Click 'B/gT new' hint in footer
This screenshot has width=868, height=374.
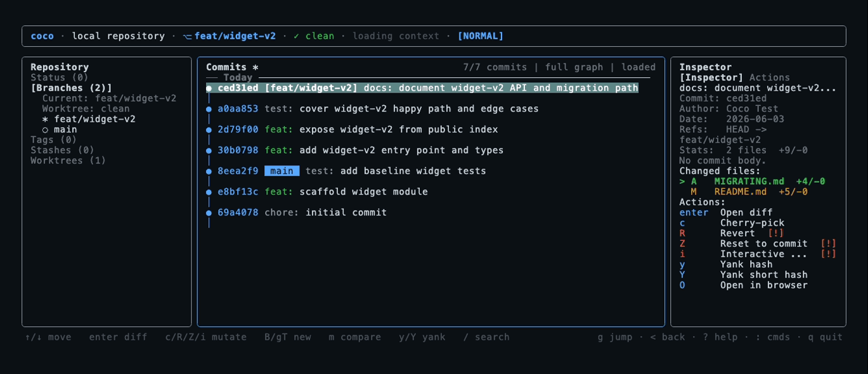click(x=288, y=337)
